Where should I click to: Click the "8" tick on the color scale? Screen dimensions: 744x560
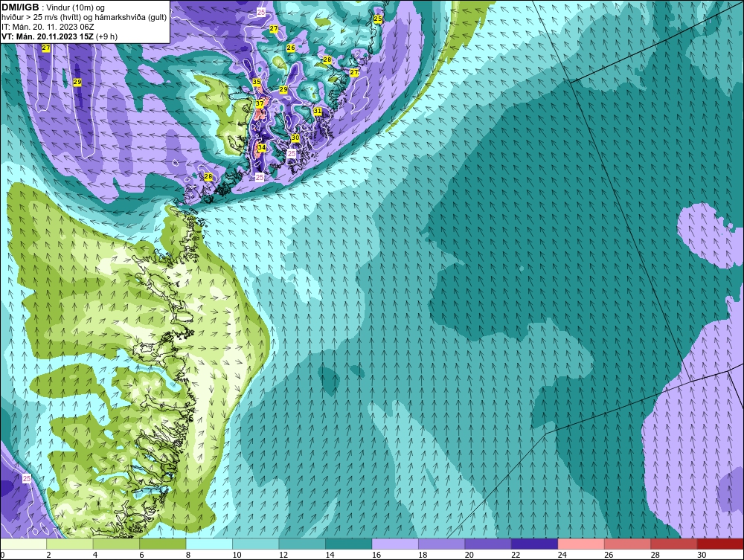click(188, 555)
